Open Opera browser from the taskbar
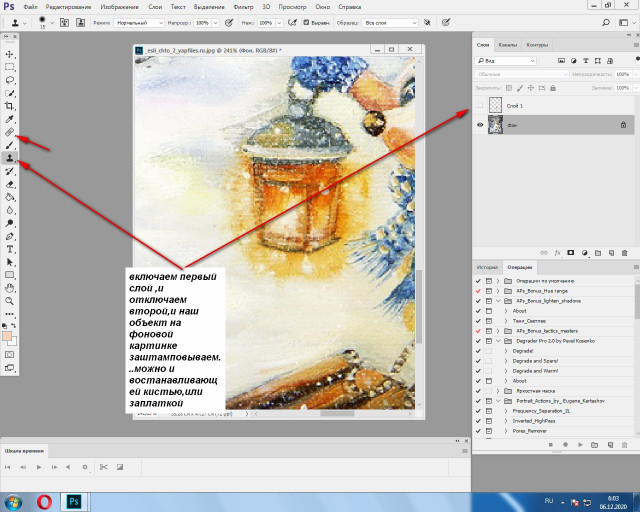Screen dimensions: 640x512 (x=43, y=500)
